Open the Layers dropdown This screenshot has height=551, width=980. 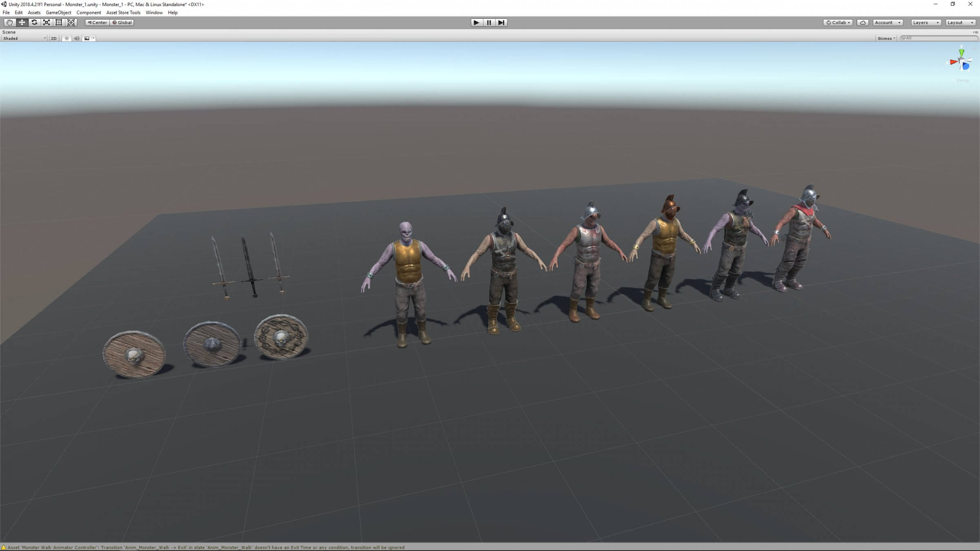click(x=925, y=22)
